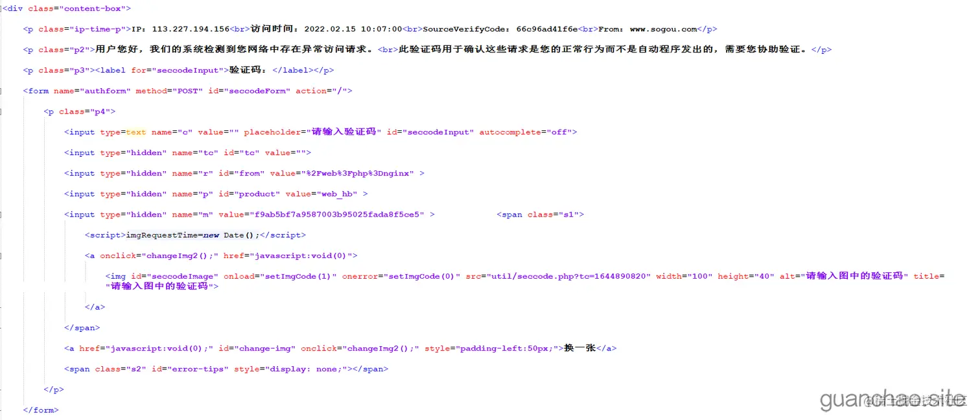980x420 pixels.
Task: Click the closing </a> tag on its own line
Action: pos(95,308)
